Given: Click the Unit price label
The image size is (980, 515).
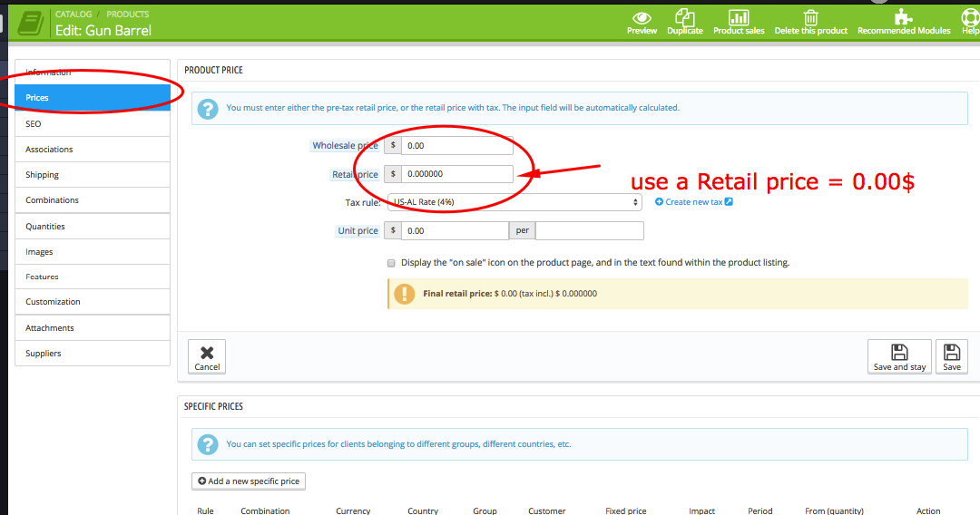Looking at the screenshot, I should coord(358,231).
